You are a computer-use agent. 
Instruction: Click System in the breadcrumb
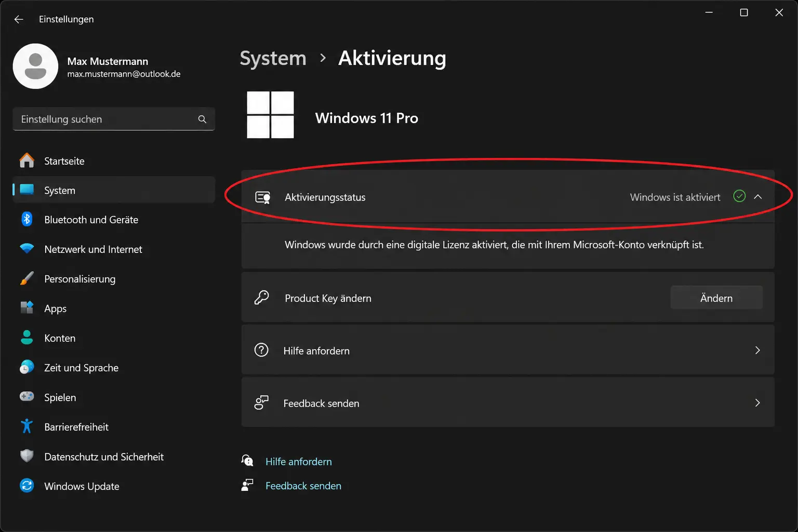point(273,58)
